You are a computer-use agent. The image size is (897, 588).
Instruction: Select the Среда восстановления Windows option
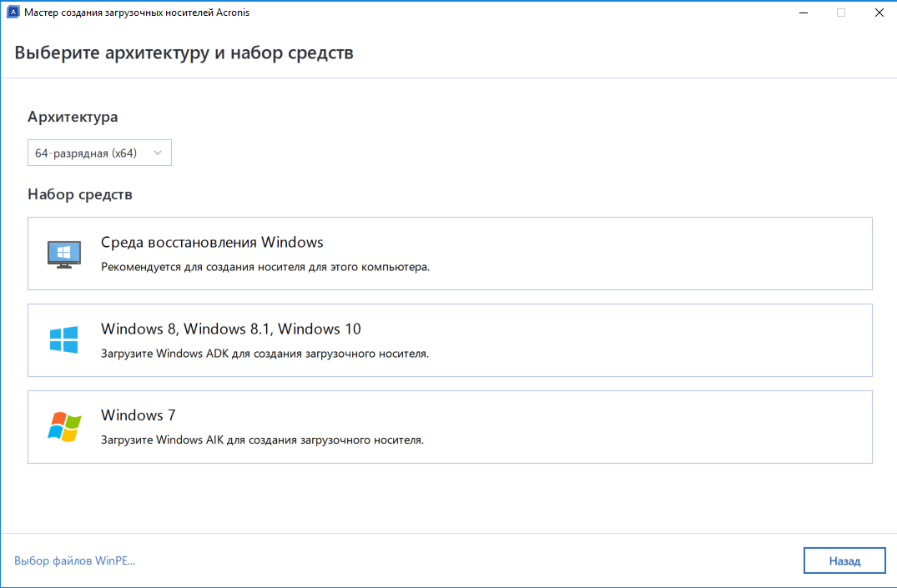pos(450,254)
